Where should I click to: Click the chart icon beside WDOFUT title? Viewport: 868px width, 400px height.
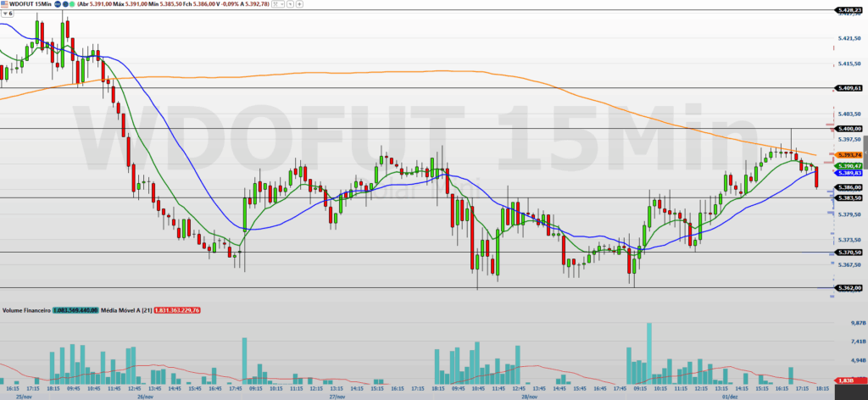pos(4,4)
